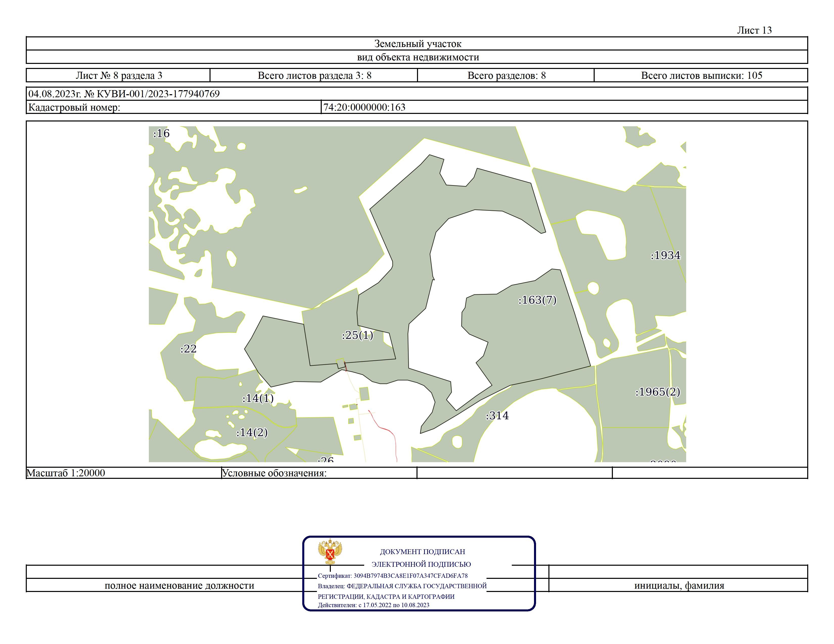Click the 'Лист 13' page label
The image size is (834, 644).
[x=754, y=30]
